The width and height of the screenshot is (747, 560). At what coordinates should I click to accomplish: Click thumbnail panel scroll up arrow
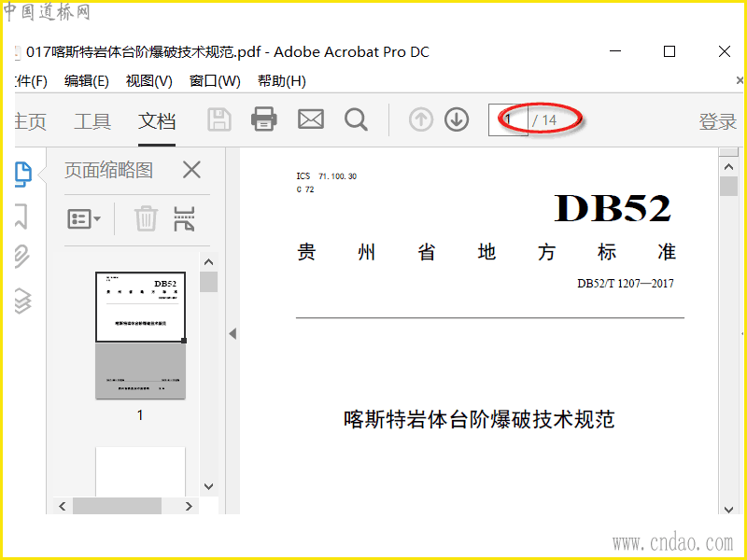coord(208,262)
